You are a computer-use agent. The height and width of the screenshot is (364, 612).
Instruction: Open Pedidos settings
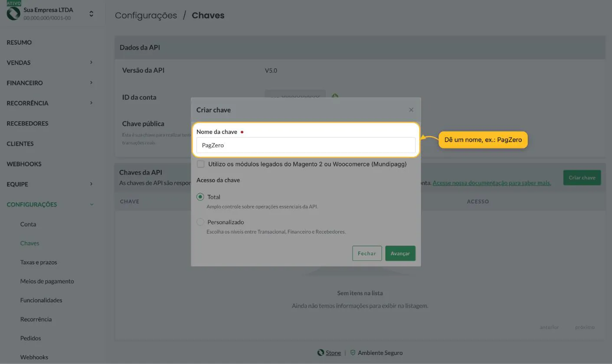pos(30,338)
